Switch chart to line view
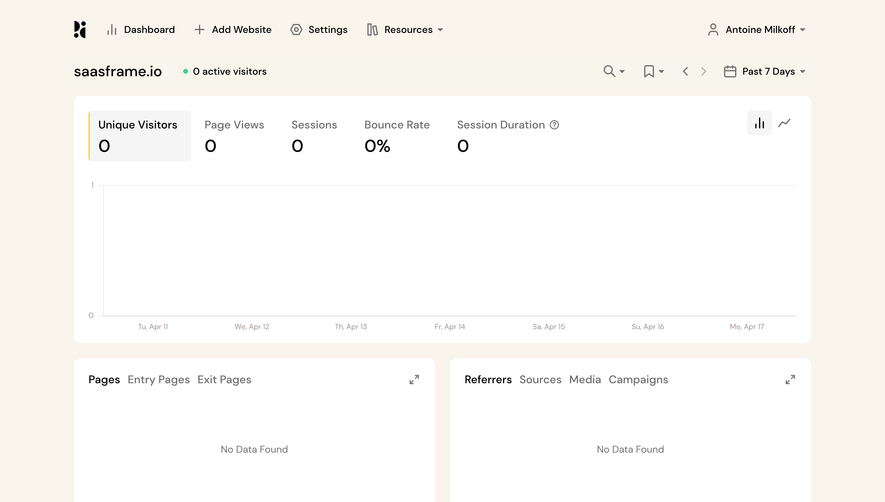The height and width of the screenshot is (502, 885). tap(785, 123)
